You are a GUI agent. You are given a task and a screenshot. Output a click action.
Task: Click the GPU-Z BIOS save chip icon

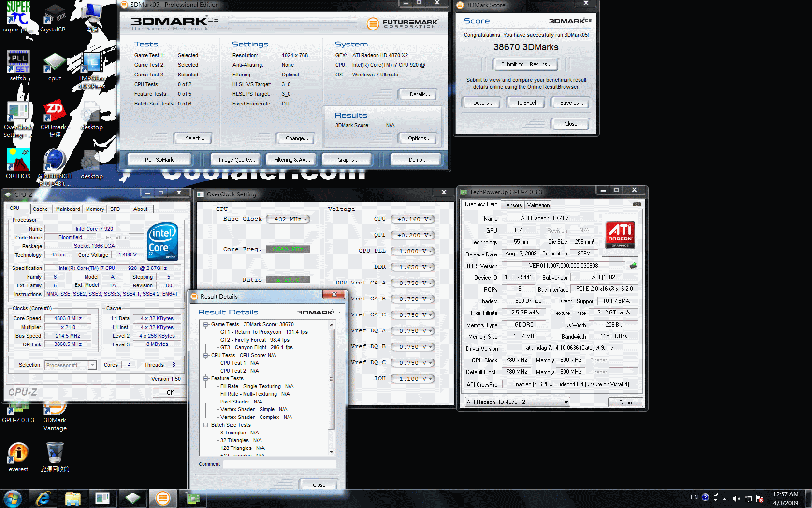click(x=633, y=266)
